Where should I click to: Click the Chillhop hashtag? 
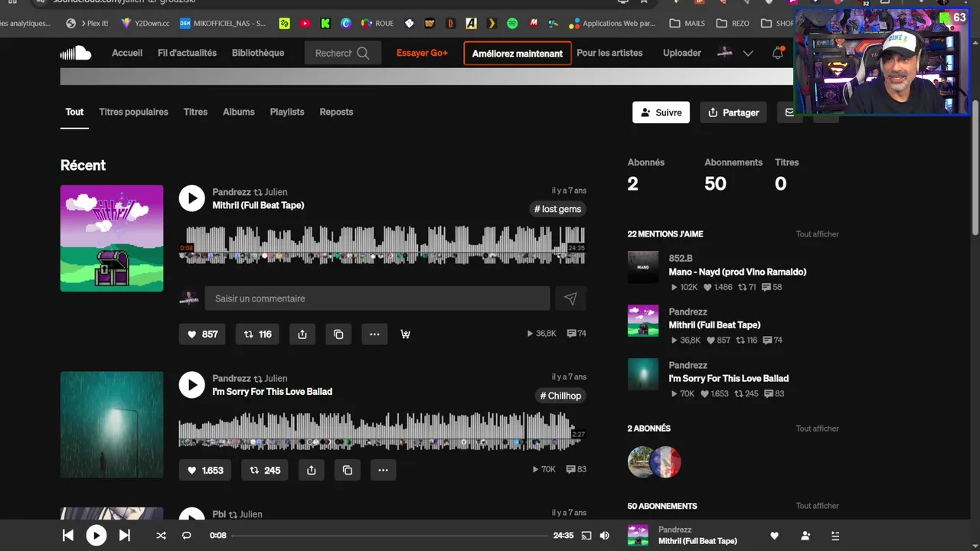(561, 396)
